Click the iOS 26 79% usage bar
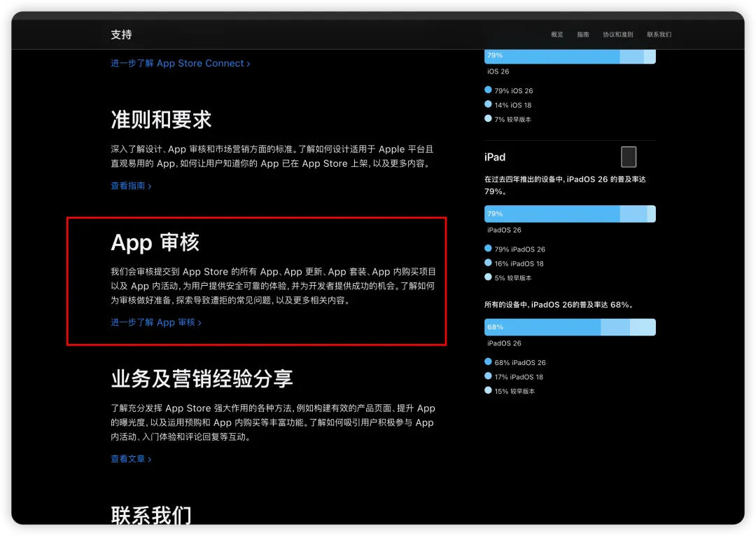The image size is (756, 536). tap(570, 56)
